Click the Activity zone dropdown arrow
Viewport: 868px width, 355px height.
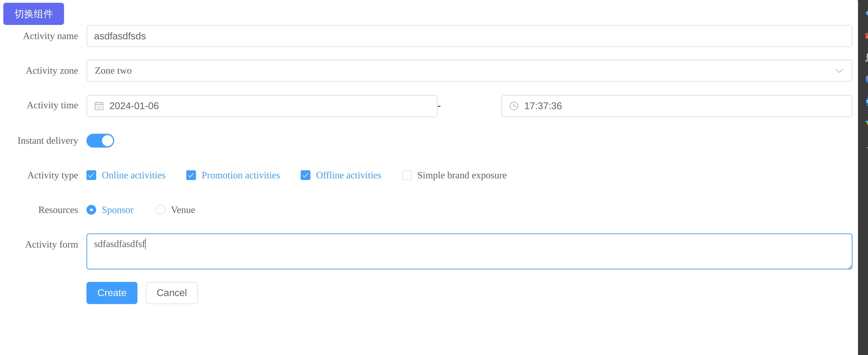[840, 70]
